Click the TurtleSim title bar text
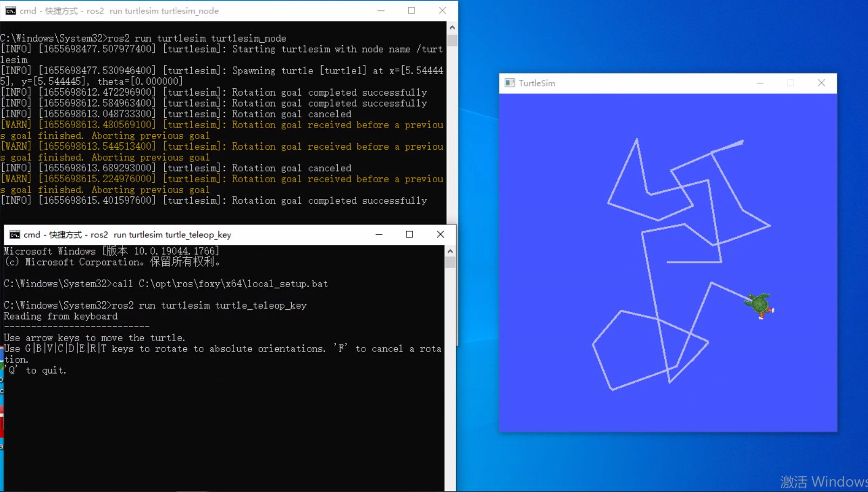The image size is (868, 492). (537, 83)
